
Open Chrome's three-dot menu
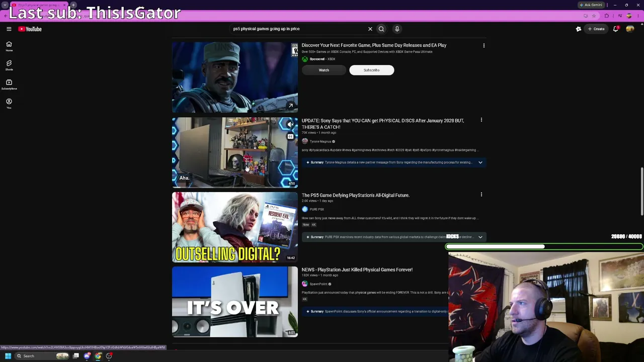pyautogui.click(x=638, y=16)
